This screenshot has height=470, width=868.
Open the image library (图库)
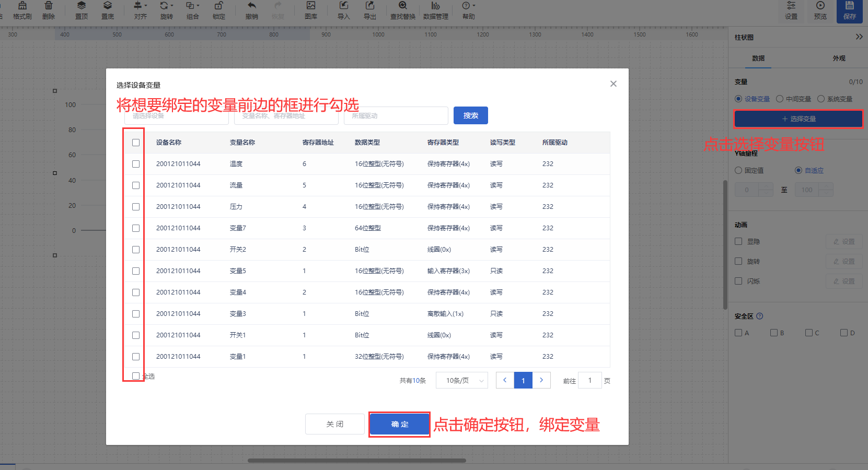[x=311, y=10]
